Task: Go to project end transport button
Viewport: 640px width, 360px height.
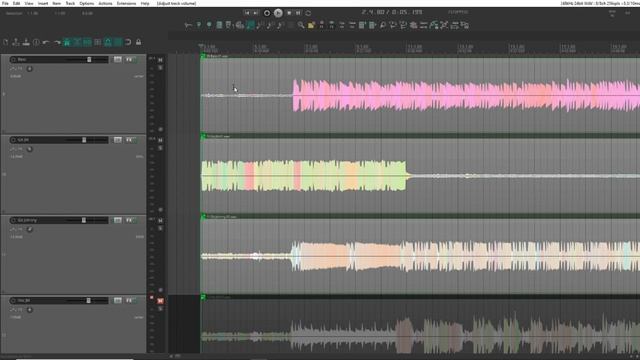Action: [x=256, y=13]
